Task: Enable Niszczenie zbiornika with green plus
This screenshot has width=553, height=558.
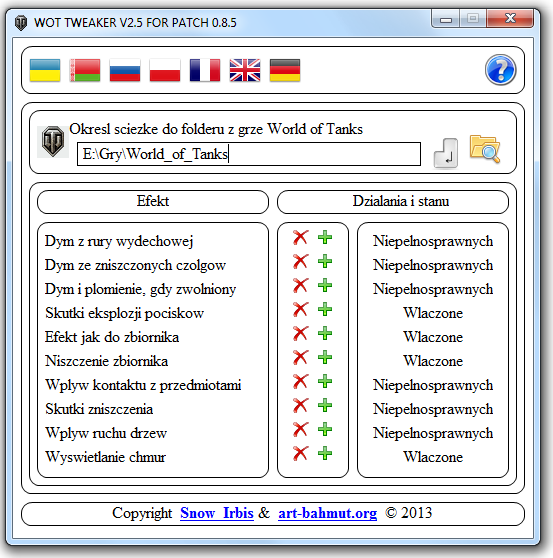Action: point(325,357)
